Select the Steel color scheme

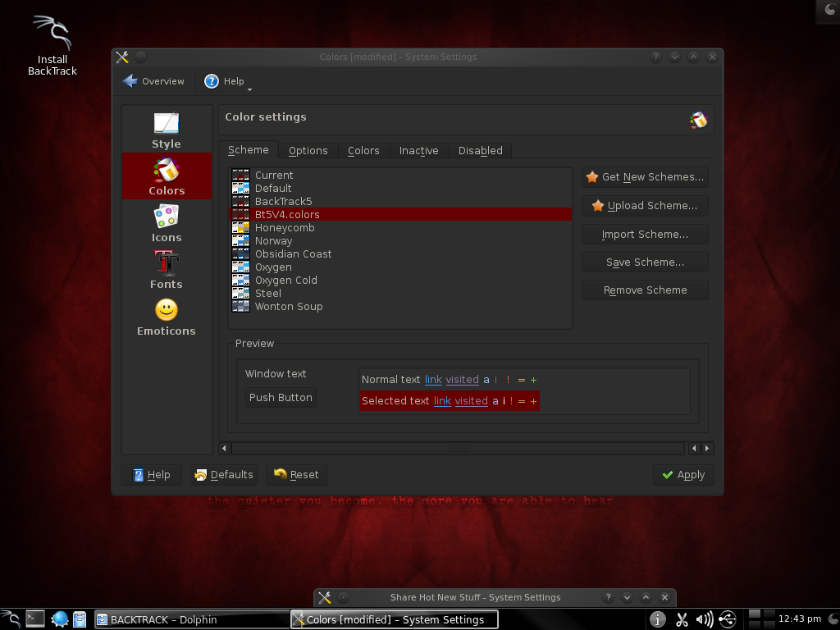tap(400, 293)
